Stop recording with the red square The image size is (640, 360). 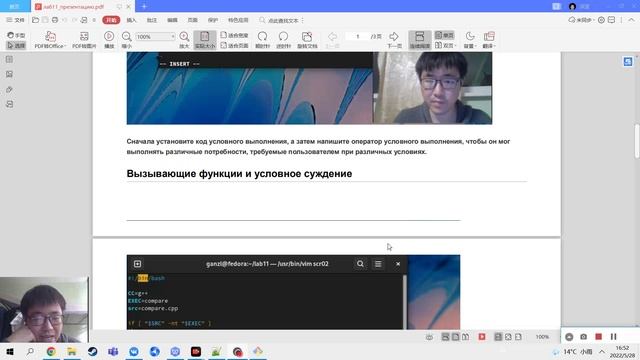click(598, 337)
